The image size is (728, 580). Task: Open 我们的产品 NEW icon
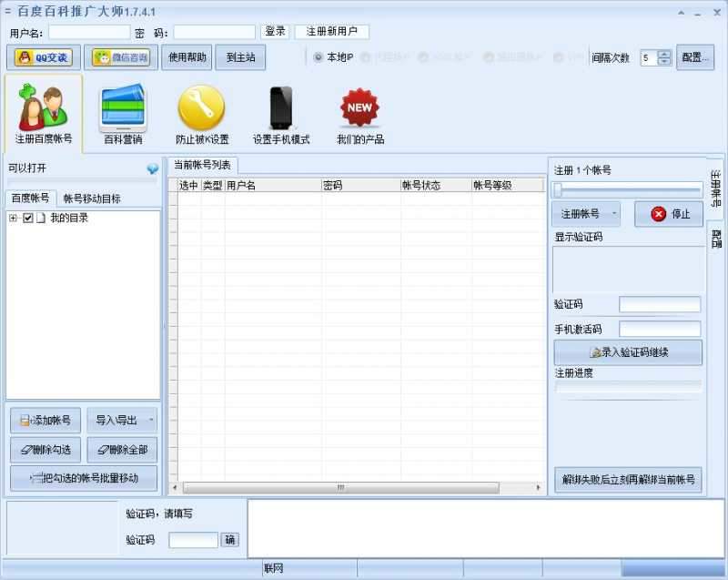tap(359, 112)
